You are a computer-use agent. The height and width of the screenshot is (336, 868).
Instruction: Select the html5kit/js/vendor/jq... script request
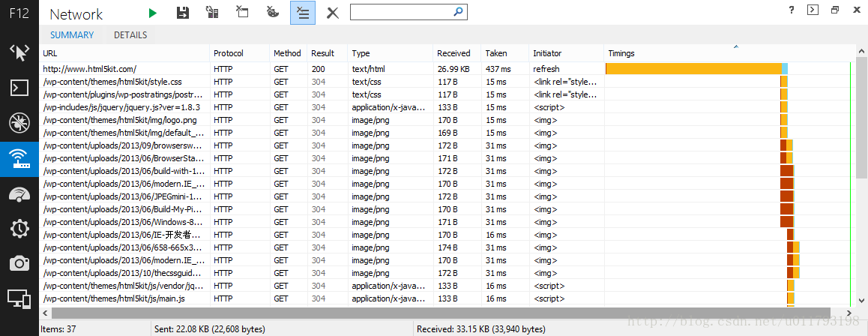[x=446, y=286]
